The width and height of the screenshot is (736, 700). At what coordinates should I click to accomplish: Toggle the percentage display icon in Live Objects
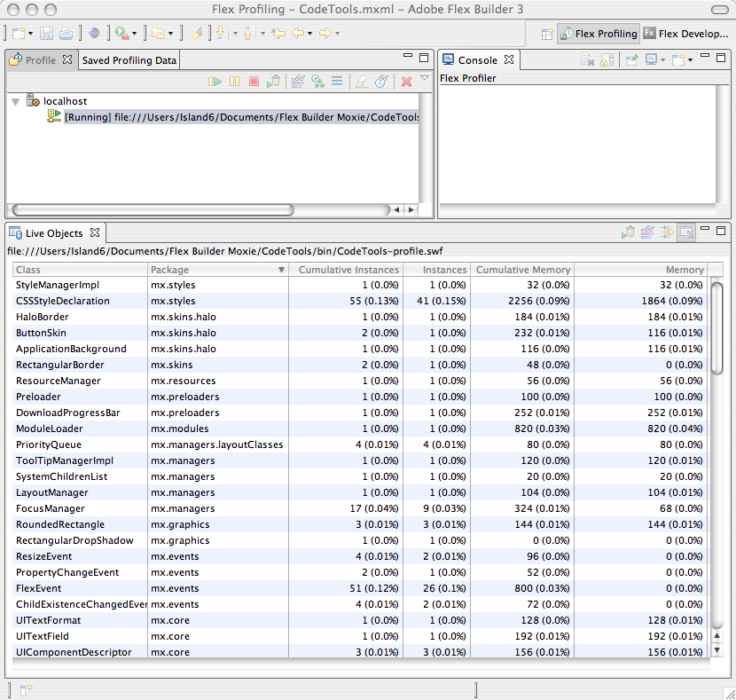pos(686,232)
